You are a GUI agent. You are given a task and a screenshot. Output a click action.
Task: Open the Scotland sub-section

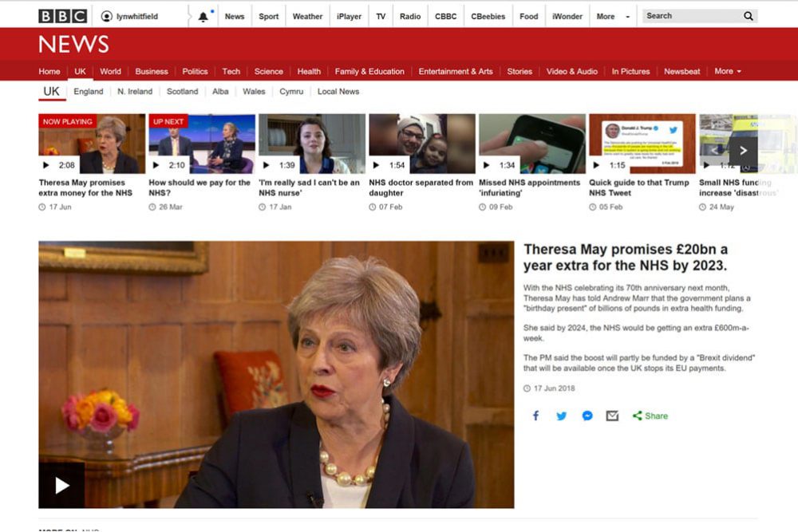(x=182, y=92)
